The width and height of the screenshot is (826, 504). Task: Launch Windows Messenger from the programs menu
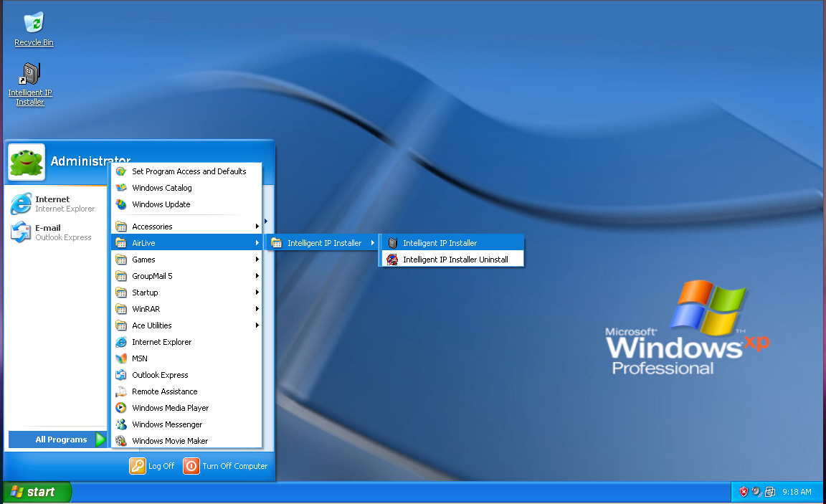click(x=167, y=424)
